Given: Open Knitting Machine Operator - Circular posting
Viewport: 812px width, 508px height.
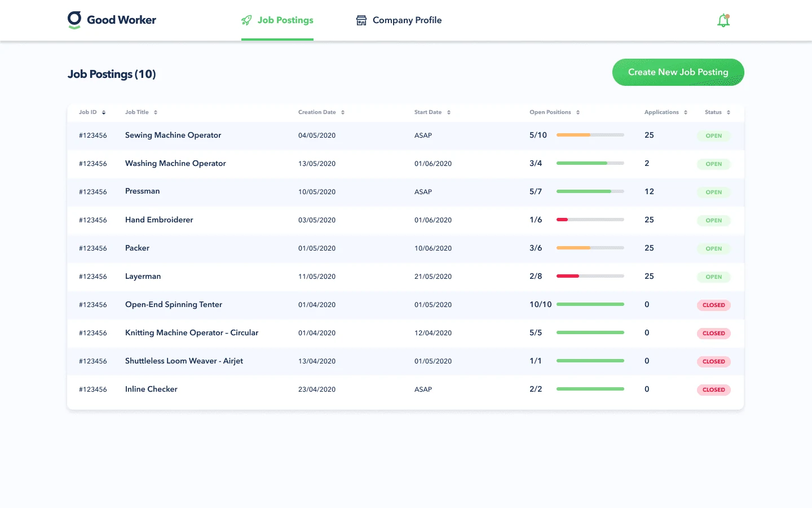Looking at the screenshot, I should click(192, 332).
